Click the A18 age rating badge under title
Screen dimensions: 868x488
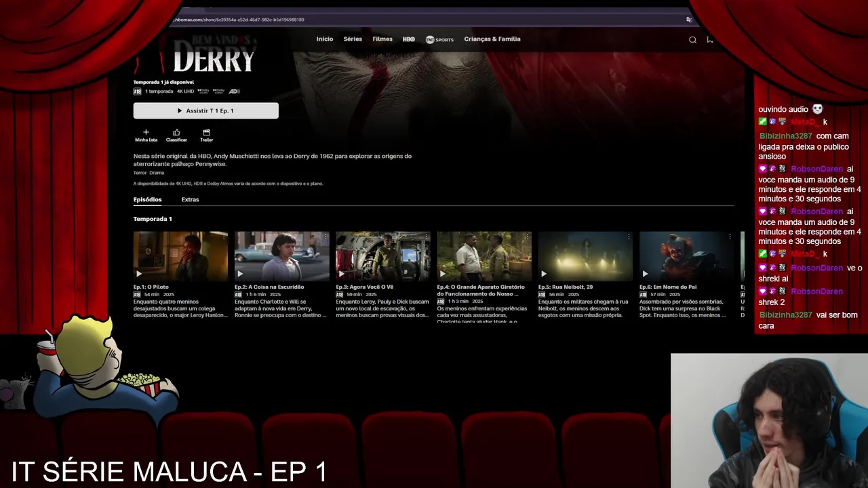click(x=137, y=91)
